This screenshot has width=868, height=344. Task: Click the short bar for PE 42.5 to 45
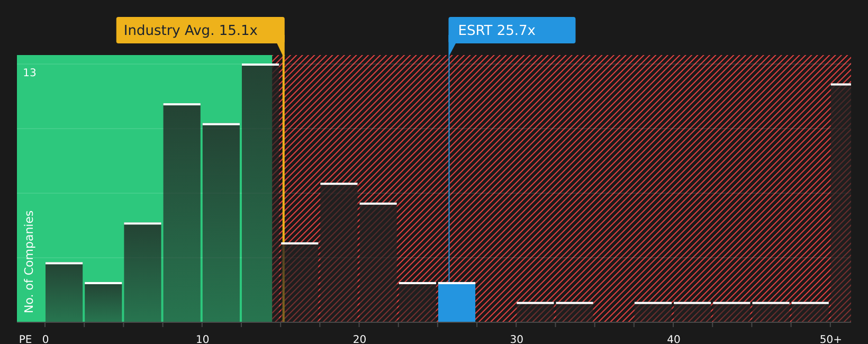(731, 312)
